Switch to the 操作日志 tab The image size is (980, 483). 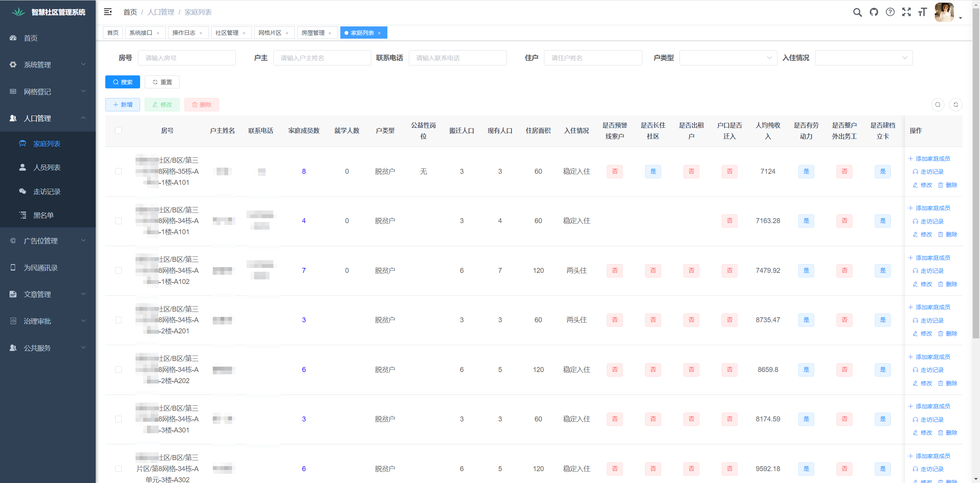click(x=184, y=33)
